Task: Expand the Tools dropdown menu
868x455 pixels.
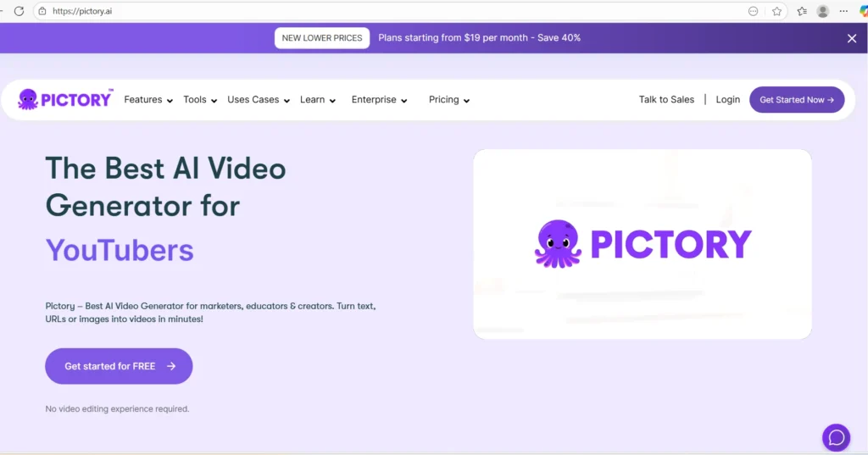Action: (200, 100)
